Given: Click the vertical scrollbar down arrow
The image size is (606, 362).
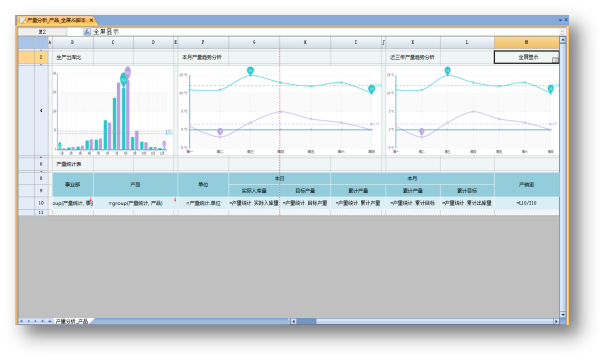Looking at the screenshot, I should (x=563, y=315).
